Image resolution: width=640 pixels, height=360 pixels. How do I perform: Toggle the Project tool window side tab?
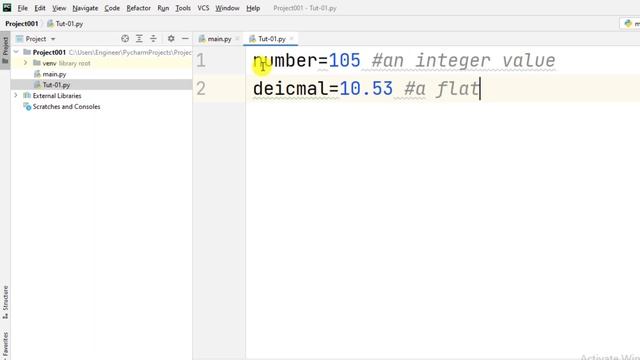pos(5,50)
